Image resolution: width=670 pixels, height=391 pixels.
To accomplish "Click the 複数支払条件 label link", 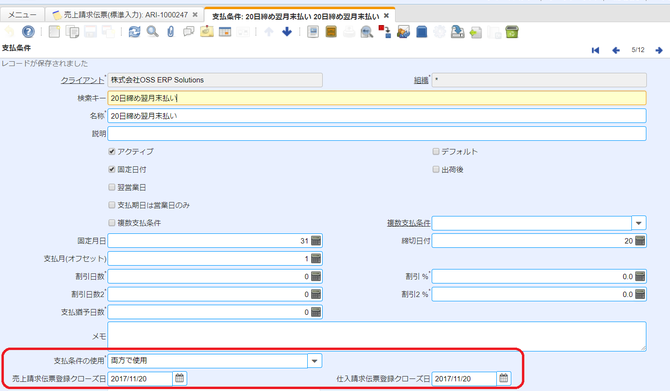I will click(408, 223).
